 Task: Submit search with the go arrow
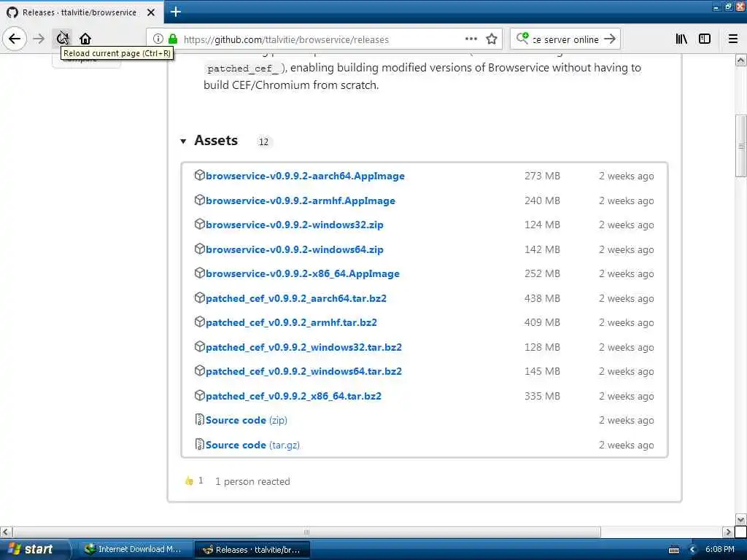coord(610,39)
